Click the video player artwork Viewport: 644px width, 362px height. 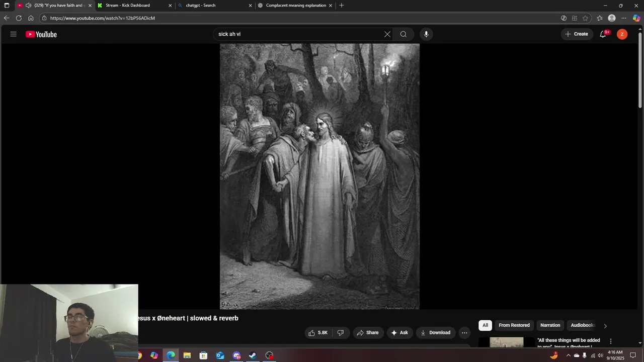[x=319, y=176]
